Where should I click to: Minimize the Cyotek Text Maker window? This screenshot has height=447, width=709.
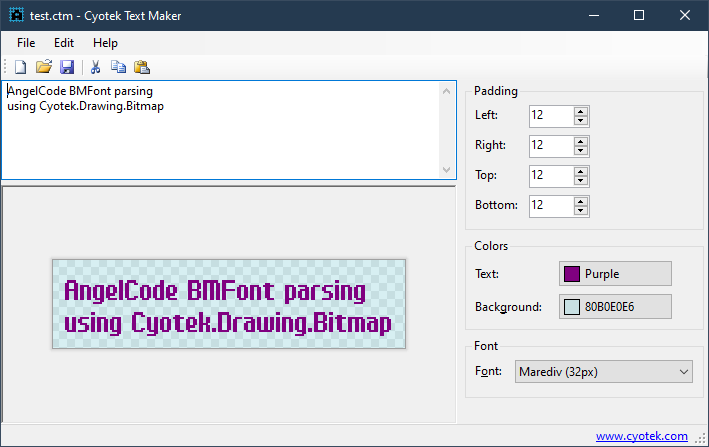tap(594, 15)
